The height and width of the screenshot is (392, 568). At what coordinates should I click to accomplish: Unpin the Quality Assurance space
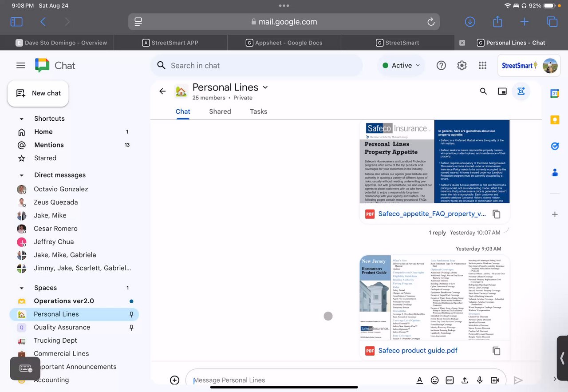[131, 328]
